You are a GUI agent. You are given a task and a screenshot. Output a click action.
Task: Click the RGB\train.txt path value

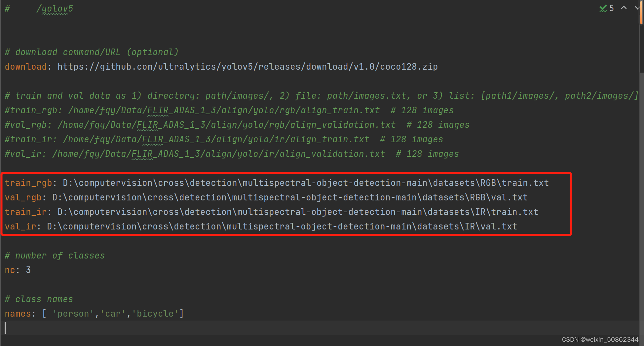point(306,183)
